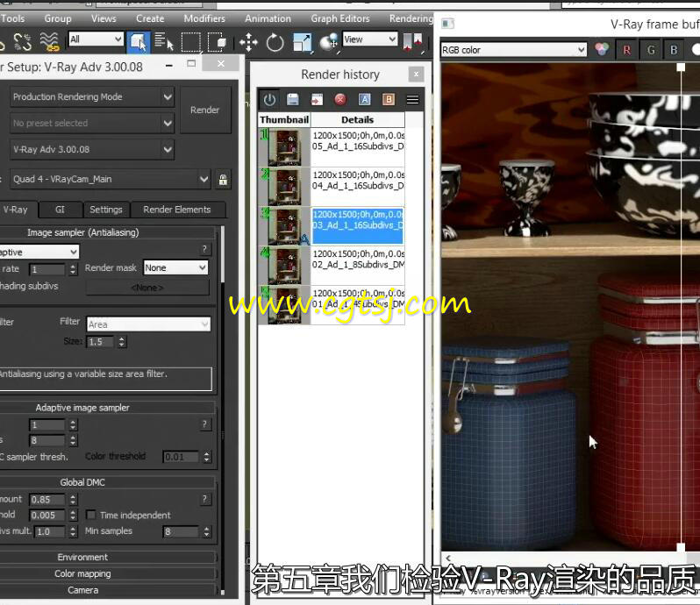Open the Graph Editors menu
This screenshot has width=700, height=605.
pos(340,18)
